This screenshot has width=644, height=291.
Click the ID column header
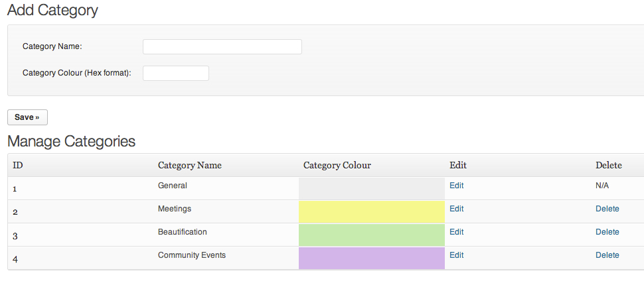18,165
